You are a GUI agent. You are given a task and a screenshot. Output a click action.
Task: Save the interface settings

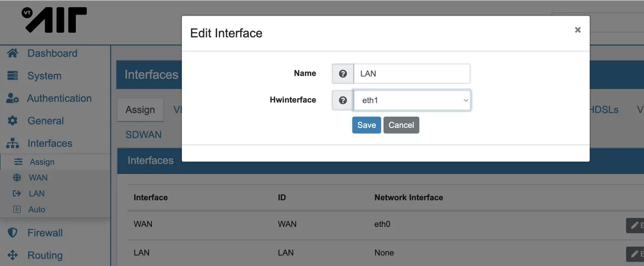pyautogui.click(x=367, y=125)
